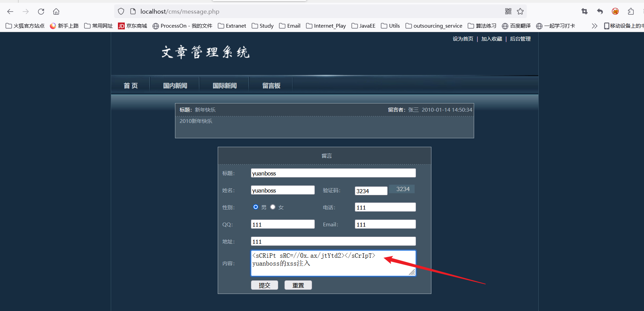The height and width of the screenshot is (311, 644).
Task: Open the extensions puzzle icon
Action: (631, 12)
